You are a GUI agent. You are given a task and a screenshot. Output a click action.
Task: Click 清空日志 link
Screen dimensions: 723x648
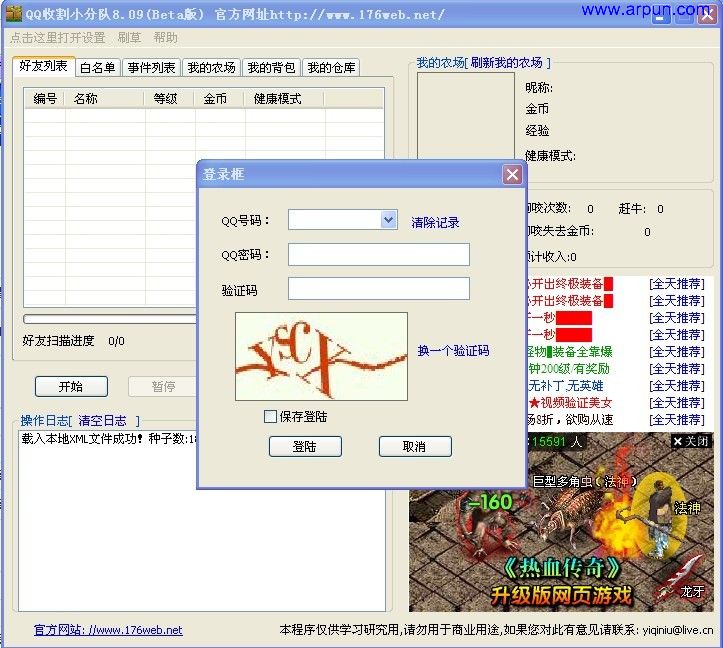coord(103,421)
